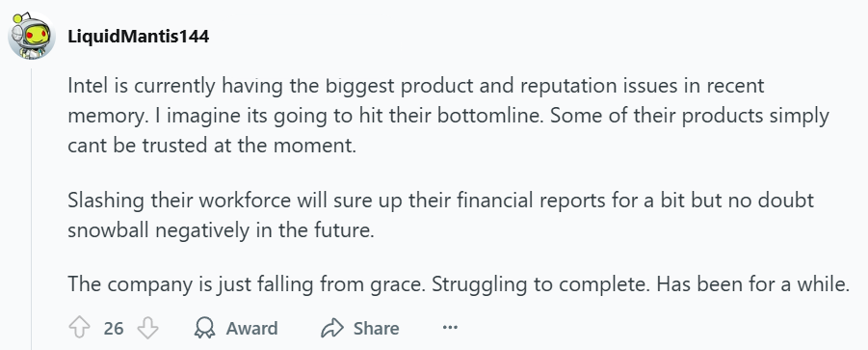Click the vote score showing 26
This screenshot has width=868, height=350.
[114, 329]
